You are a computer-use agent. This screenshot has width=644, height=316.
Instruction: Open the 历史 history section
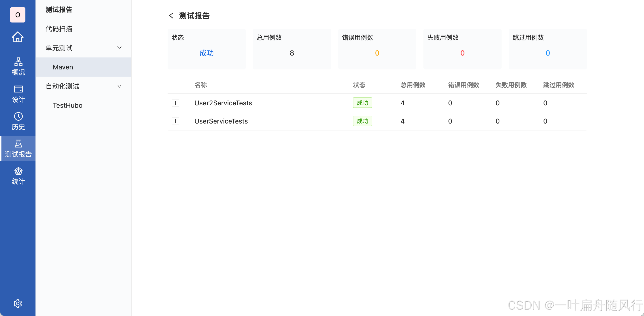point(18,121)
